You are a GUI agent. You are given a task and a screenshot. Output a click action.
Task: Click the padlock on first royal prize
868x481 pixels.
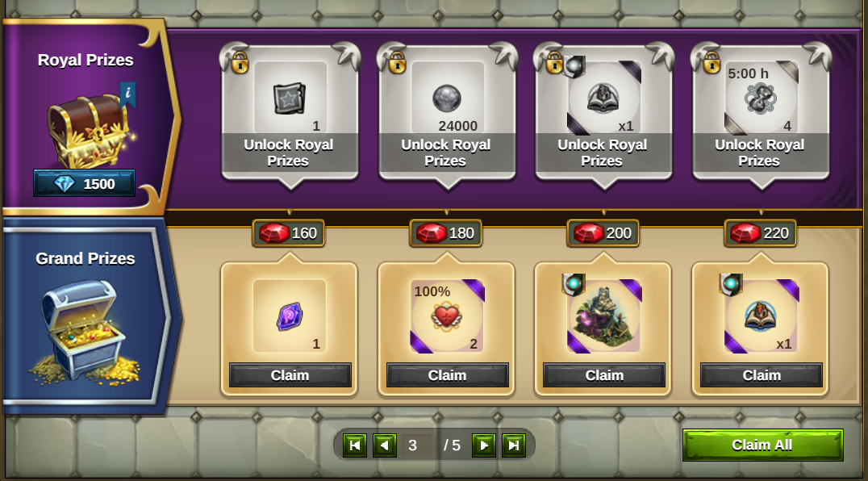pos(240,62)
